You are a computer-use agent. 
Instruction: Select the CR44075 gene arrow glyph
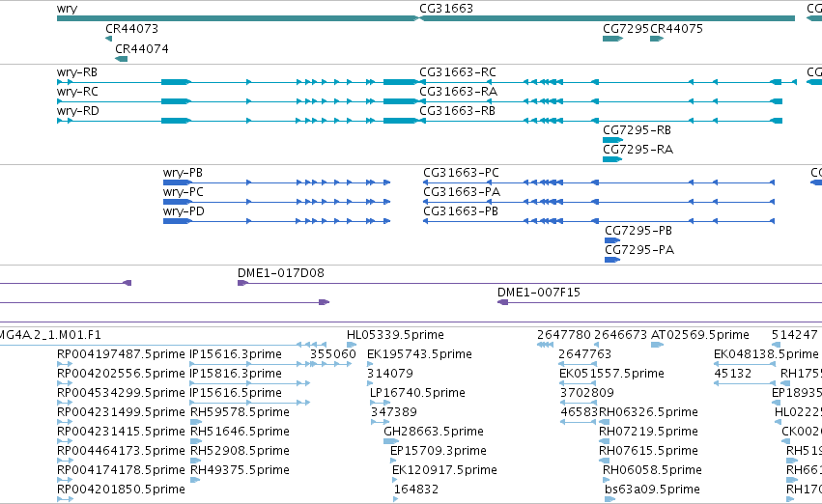pos(657,39)
